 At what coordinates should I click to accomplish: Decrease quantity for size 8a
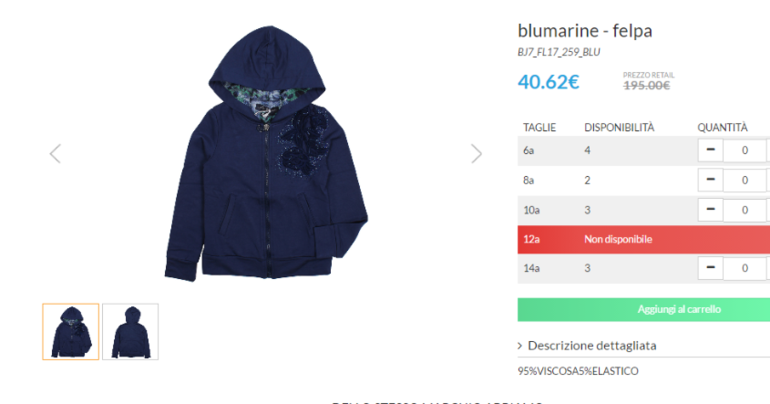710,180
